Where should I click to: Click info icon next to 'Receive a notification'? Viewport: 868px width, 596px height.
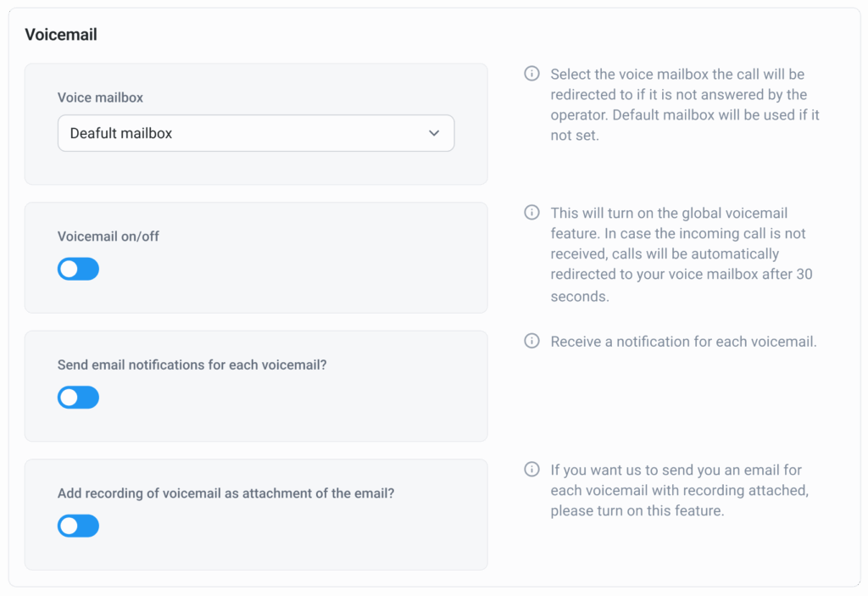pos(531,341)
